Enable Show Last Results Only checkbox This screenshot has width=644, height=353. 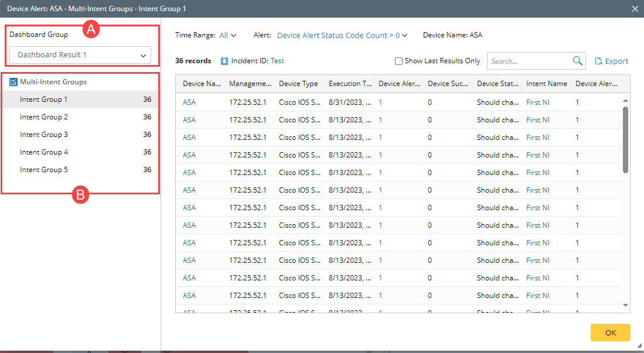pyautogui.click(x=398, y=61)
